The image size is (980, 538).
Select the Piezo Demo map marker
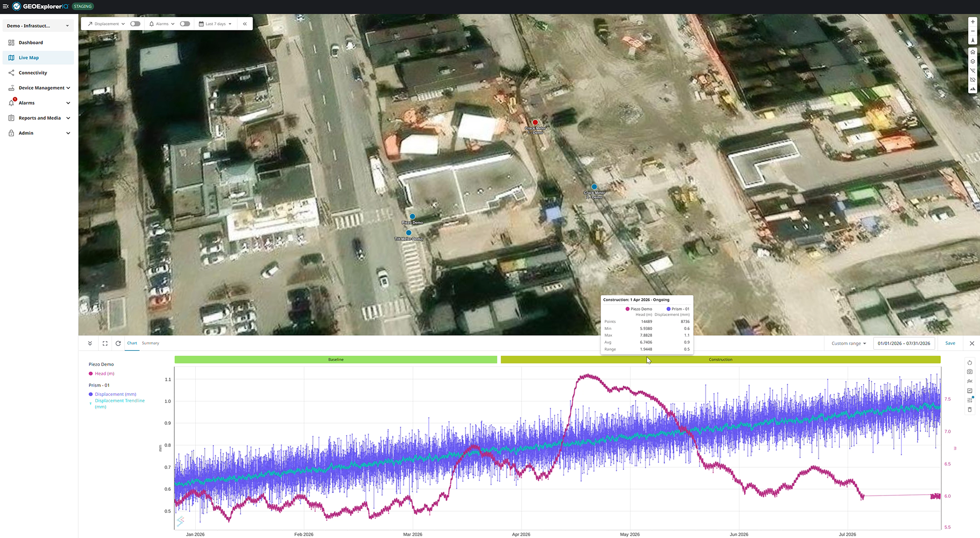[x=412, y=217]
